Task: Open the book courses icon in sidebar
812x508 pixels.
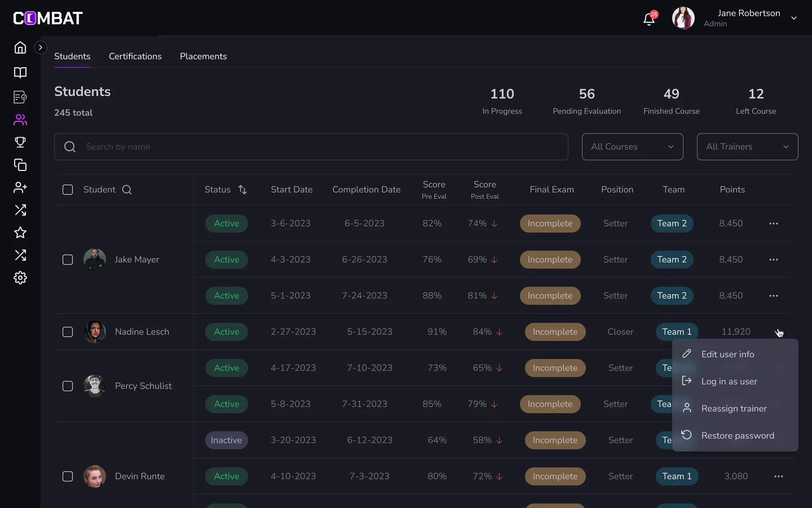Action: (x=20, y=72)
